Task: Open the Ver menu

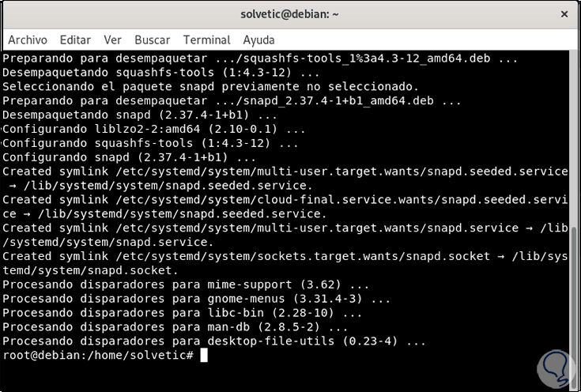Action: point(112,40)
